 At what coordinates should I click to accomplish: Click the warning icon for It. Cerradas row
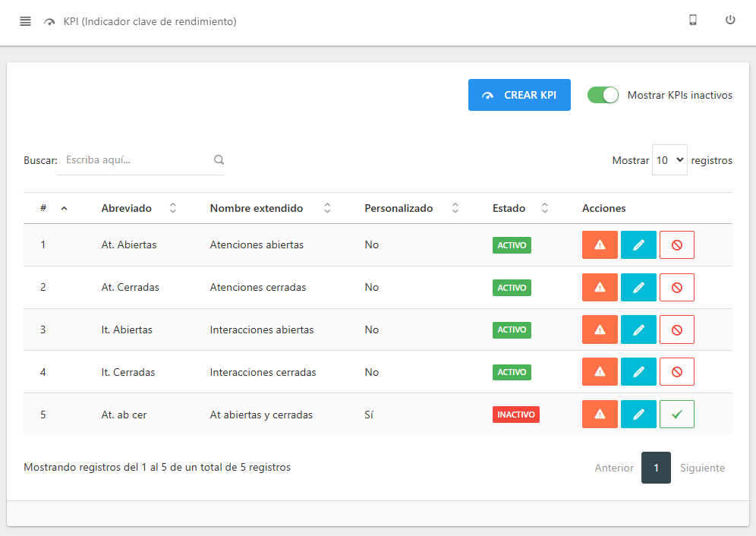point(600,371)
